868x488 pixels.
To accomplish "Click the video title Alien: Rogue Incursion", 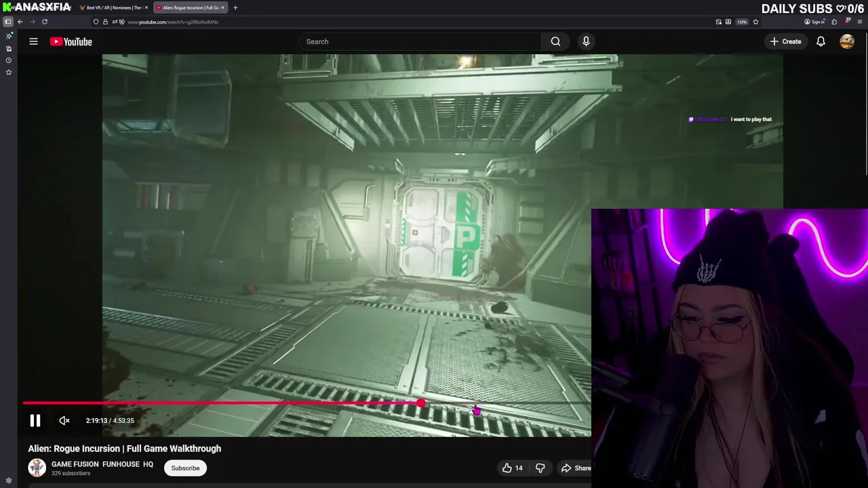I will pos(125,449).
